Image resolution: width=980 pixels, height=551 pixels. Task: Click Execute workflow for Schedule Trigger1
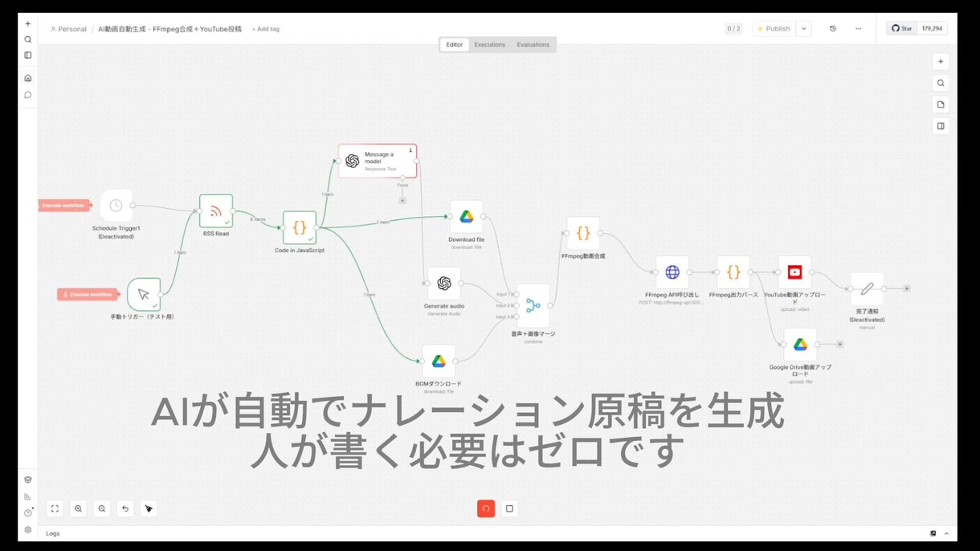(x=63, y=206)
